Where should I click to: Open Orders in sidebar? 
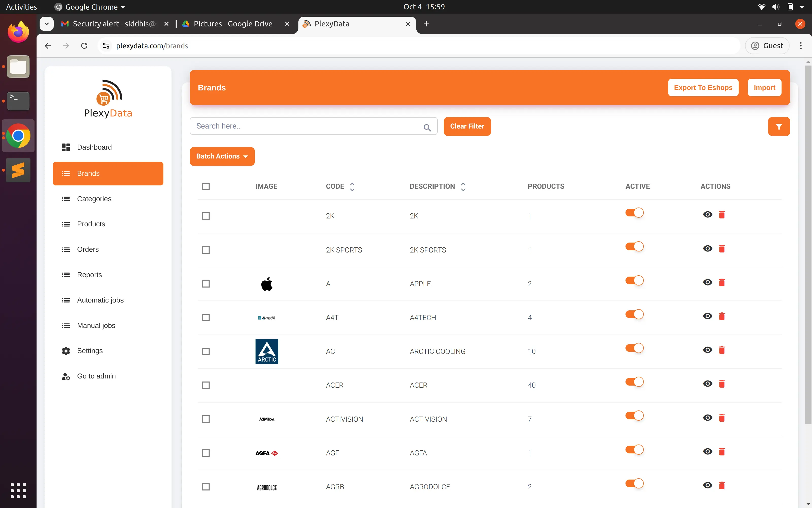coord(108,249)
